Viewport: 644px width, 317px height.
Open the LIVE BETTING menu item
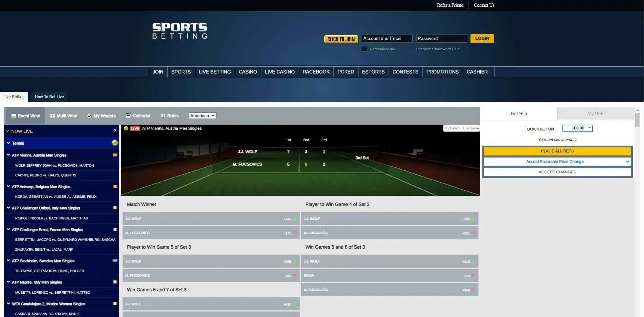215,72
